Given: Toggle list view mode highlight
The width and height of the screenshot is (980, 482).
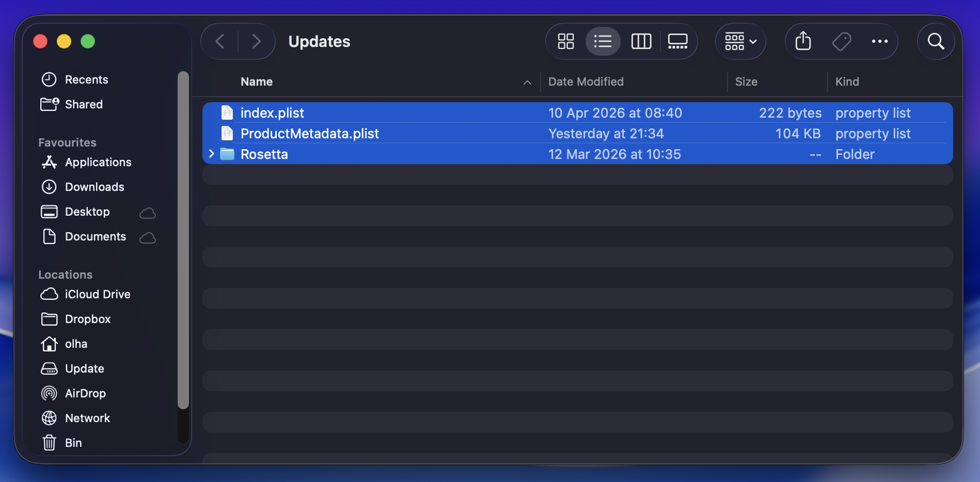Looking at the screenshot, I should [603, 41].
